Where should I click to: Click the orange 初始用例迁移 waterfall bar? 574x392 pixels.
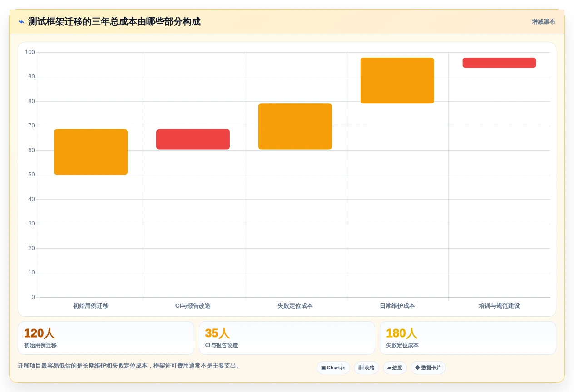click(91, 152)
